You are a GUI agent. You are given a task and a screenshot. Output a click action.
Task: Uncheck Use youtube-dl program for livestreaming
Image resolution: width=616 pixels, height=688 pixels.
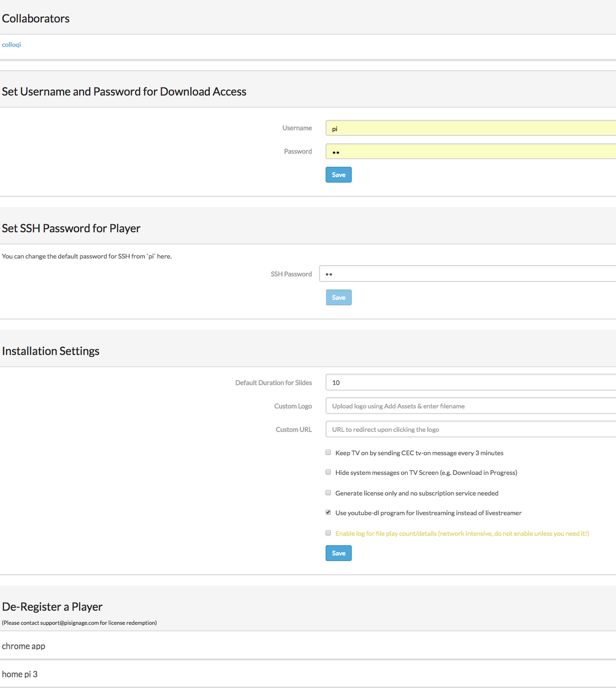[328, 512]
